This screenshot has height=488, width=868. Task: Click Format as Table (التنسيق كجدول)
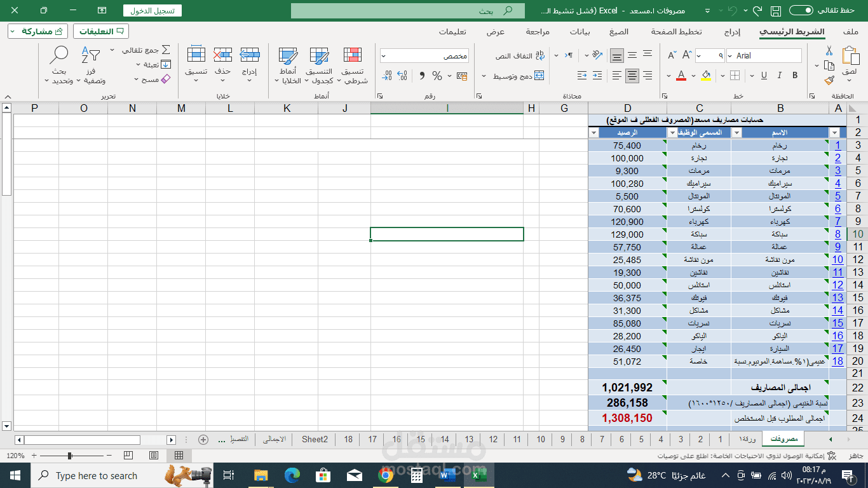pyautogui.click(x=319, y=65)
